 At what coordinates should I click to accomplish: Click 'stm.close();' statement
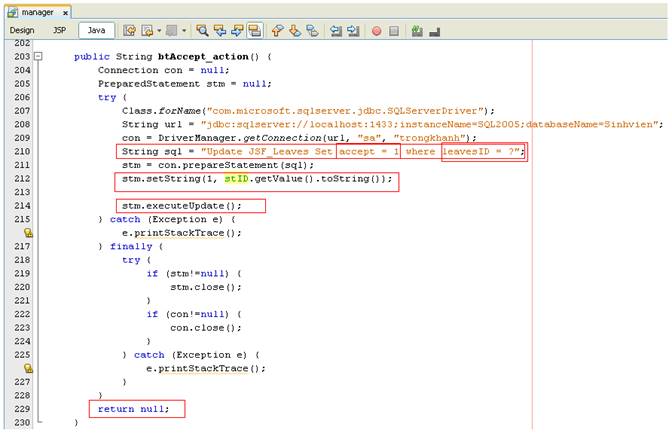pos(205,287)
